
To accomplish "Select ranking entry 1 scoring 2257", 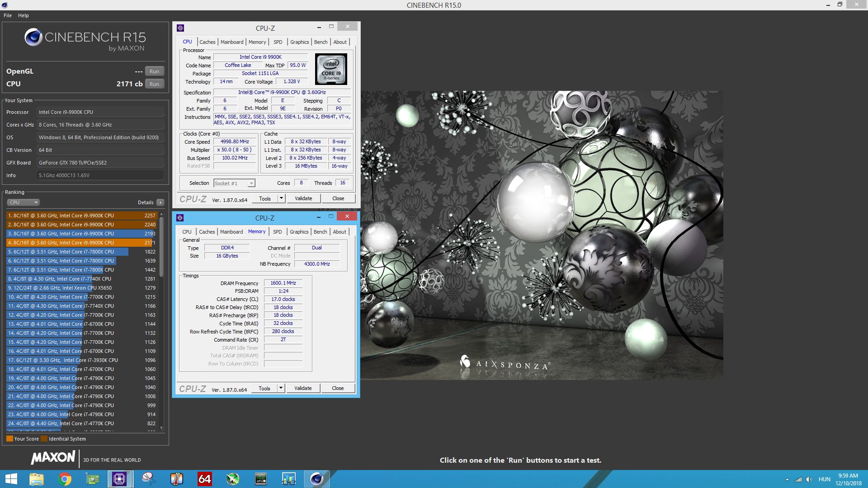I will tap(81, 216).
